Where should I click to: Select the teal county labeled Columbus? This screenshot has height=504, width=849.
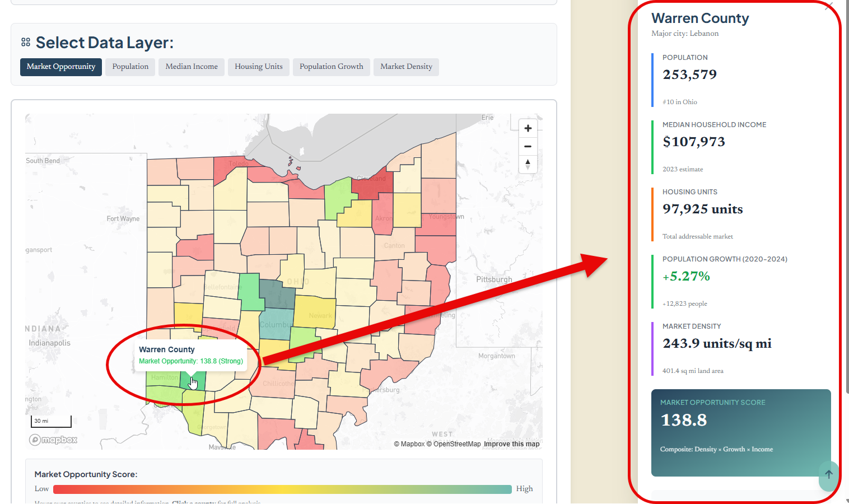[x=276, y=325]
